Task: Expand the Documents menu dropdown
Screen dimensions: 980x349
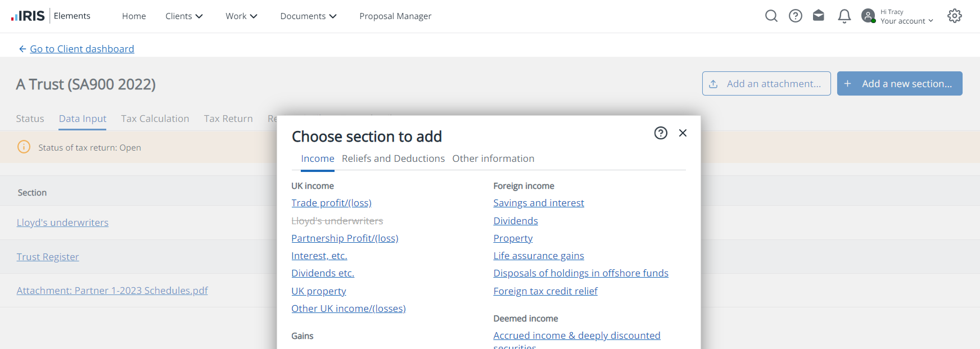Action: coord(308,16)
